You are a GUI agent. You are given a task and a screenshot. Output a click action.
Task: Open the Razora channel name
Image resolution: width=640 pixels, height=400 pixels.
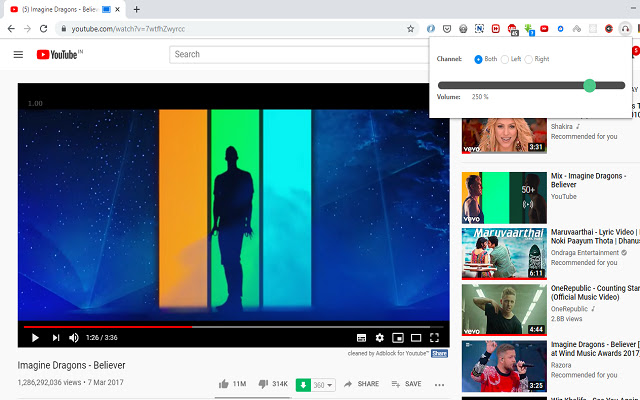[561, 365]
